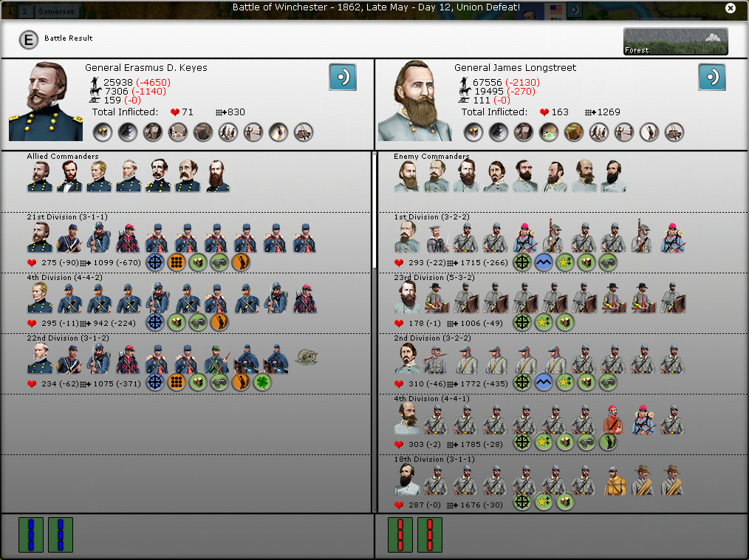The image size is (749, 560).
Task: Click the second blue round bar at bottom left
Action: tap(61, 535)
